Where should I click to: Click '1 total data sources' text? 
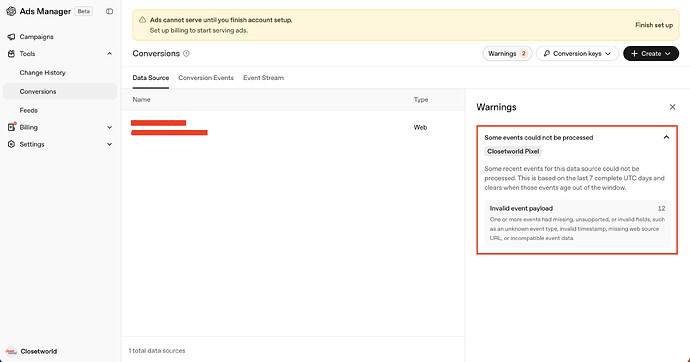coord(157,351)
